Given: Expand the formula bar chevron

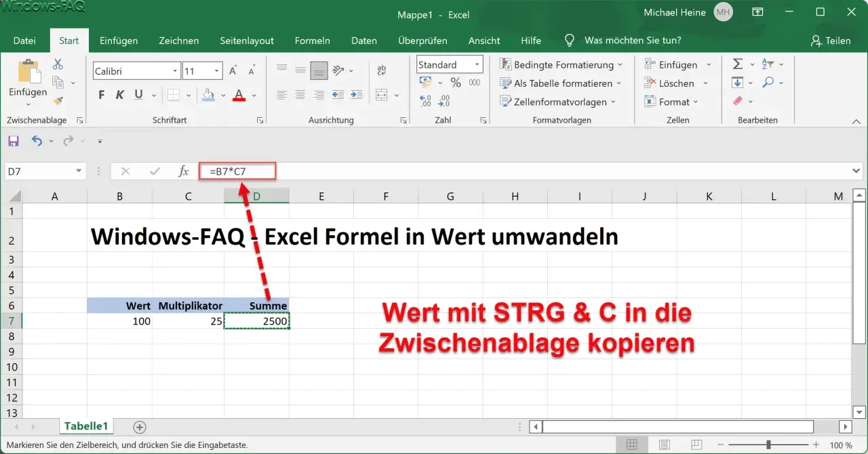Looking at the screenshot, I should [856, 171].
